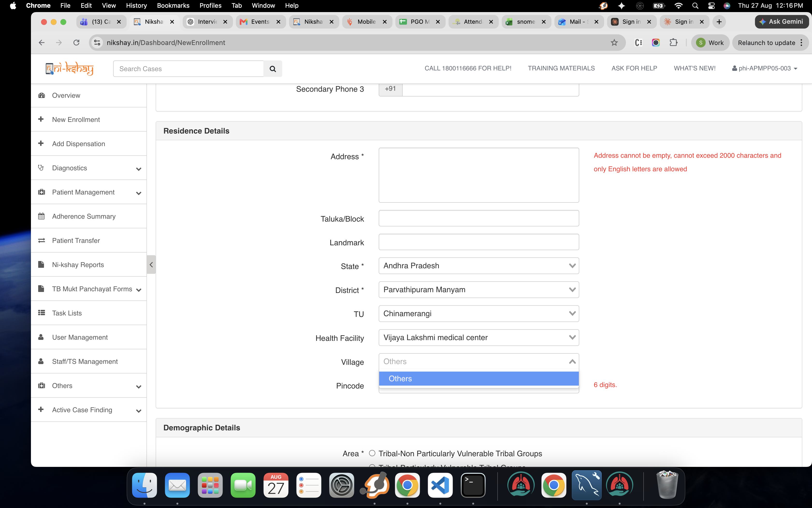
Task: Open Mail app in Dock
Action: [177, 485]
